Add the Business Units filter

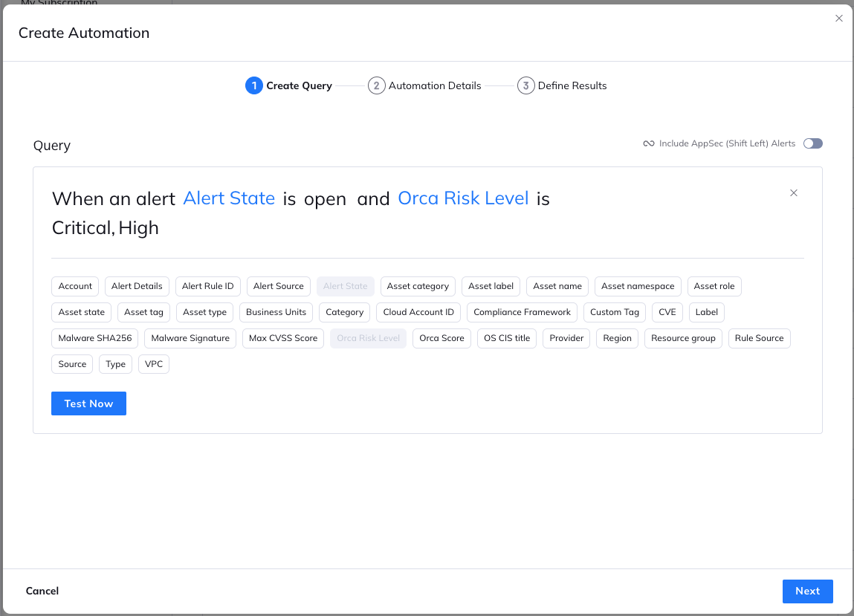(x=276, y=312)
